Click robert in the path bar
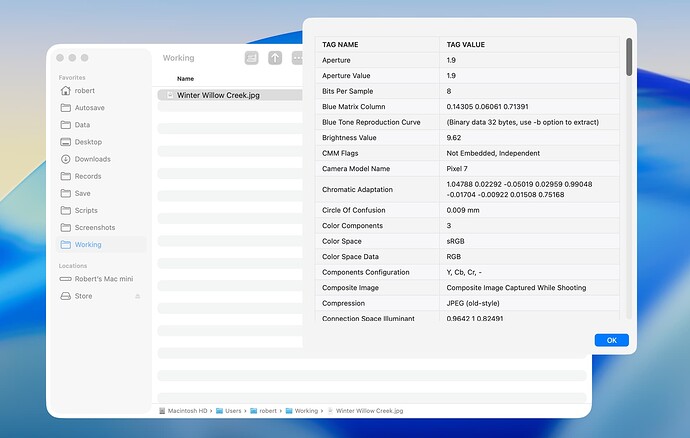 pyautogui.click(x=264, y=411)
